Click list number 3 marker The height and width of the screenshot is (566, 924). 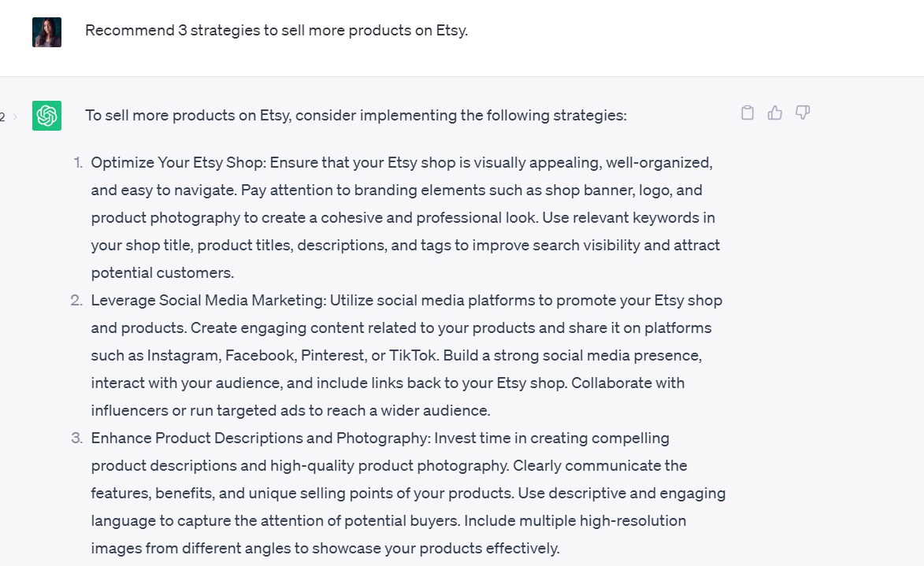coord(76,438)
